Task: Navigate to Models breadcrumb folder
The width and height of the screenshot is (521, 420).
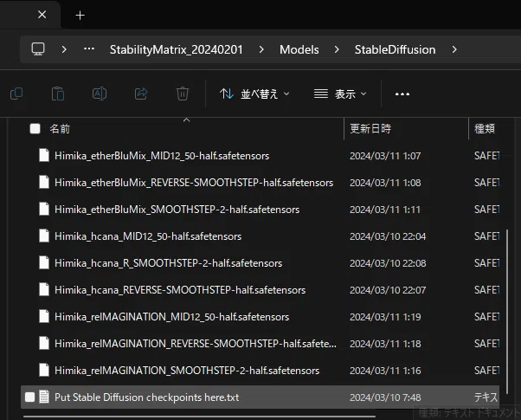Action: click(x=299, y=49)
